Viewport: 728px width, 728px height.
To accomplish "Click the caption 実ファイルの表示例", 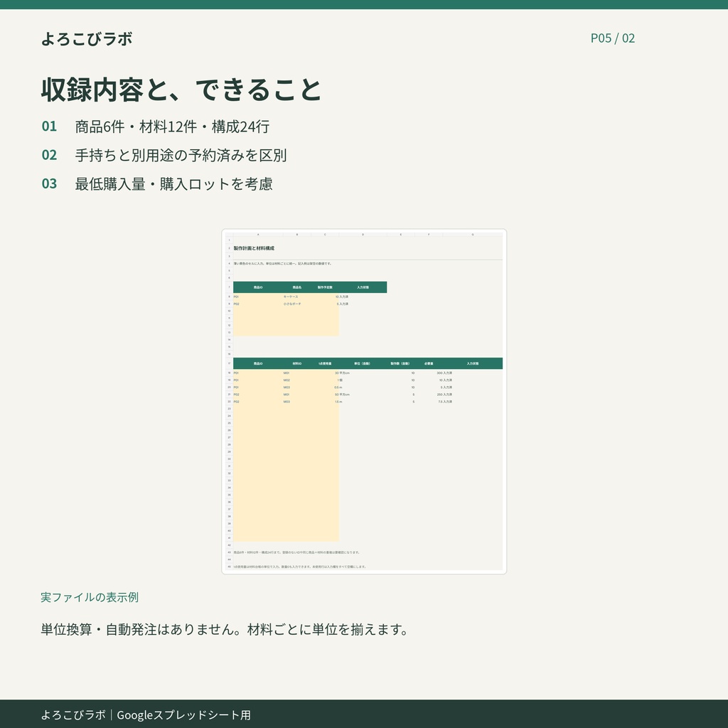I will (90, 597).
